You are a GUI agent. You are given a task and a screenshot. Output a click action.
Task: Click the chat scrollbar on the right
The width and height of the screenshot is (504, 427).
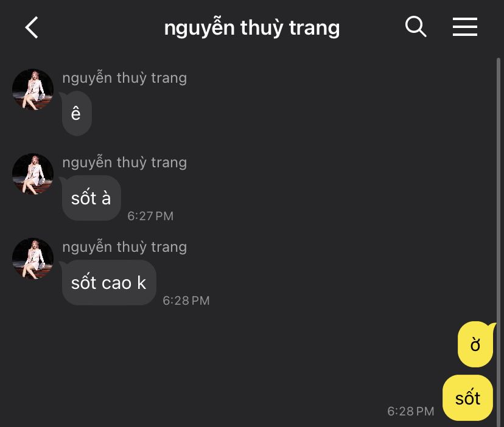click(499, 241)
